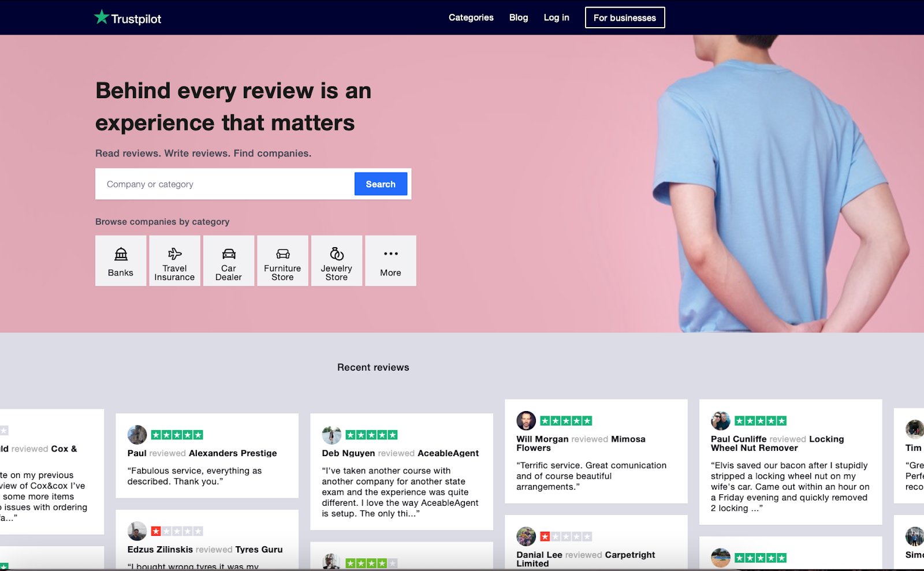Click the 'Terrific service. Great comunication' review text
This screenshot has height=571, width=924.
click(591, 476)
